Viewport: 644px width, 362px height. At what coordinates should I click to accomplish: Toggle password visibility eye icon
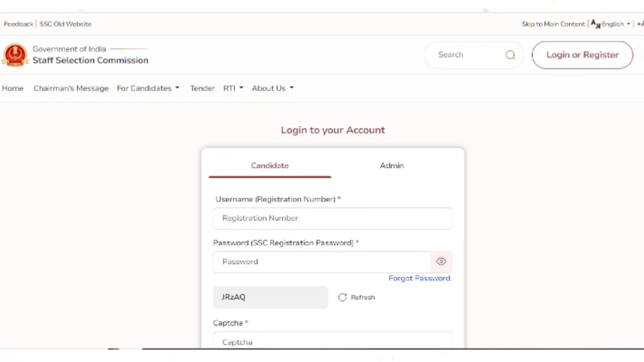tap(441, 261)
